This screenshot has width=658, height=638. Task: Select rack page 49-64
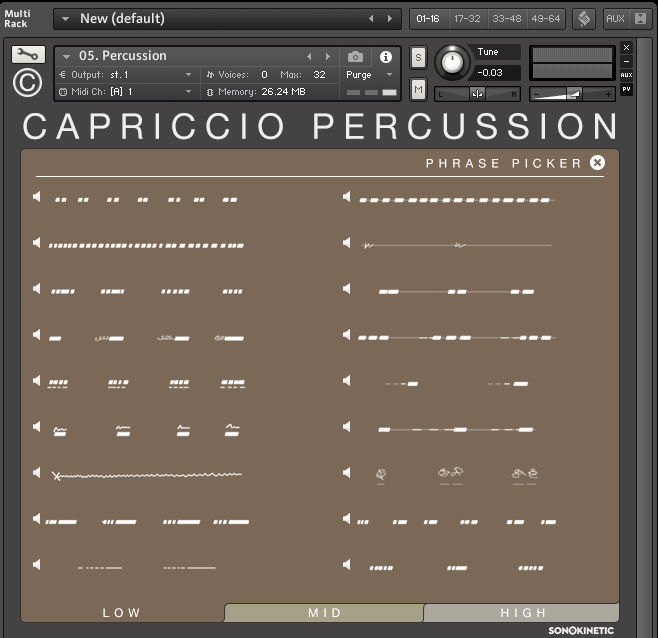coord(546,19)
